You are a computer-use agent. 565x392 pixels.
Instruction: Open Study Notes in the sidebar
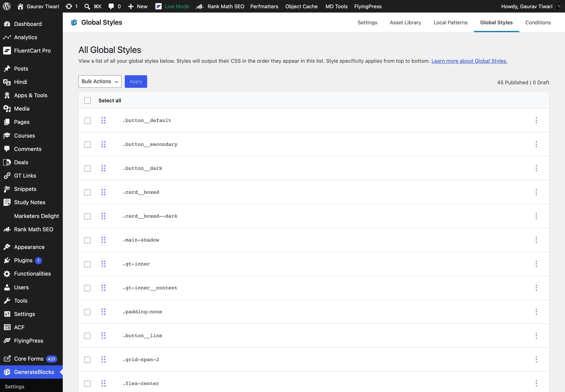point(31,202)
